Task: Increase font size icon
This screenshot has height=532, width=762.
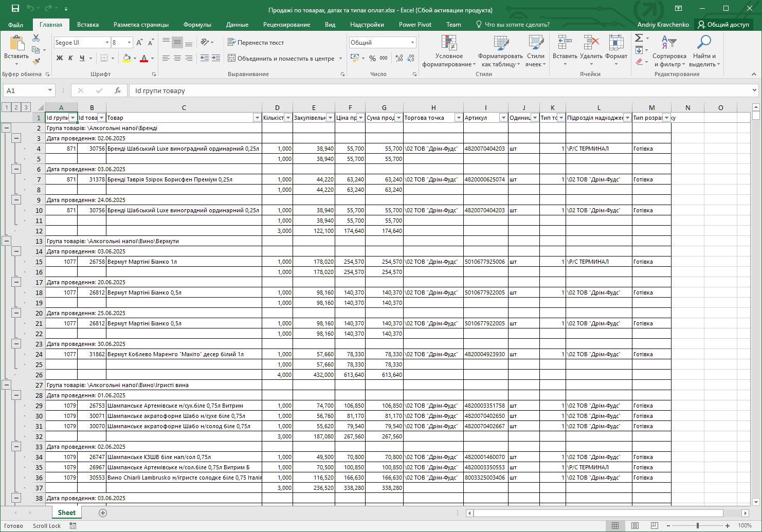Action: coord(139,43)
